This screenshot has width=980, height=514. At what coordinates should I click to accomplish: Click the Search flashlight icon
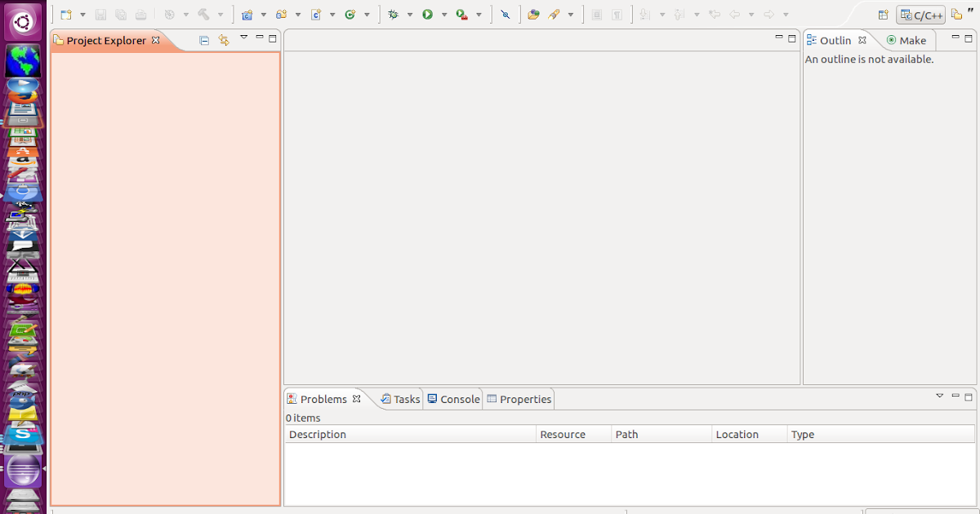(554, 15)
